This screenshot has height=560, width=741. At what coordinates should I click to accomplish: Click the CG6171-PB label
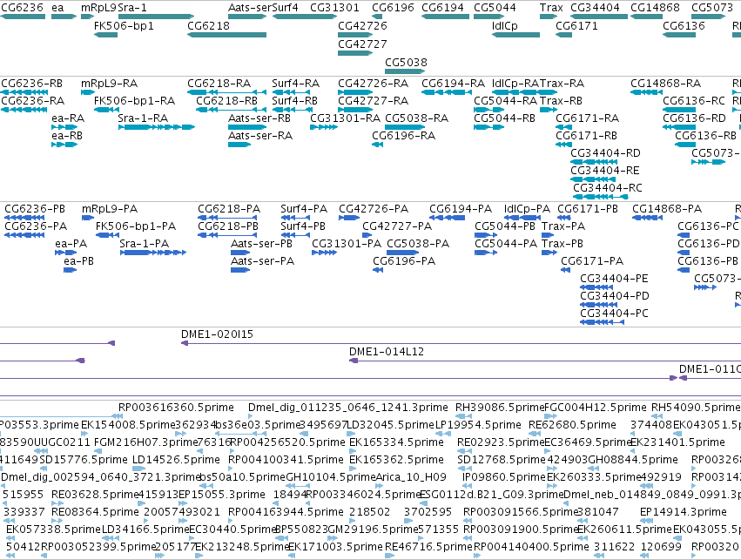(588, 209)
